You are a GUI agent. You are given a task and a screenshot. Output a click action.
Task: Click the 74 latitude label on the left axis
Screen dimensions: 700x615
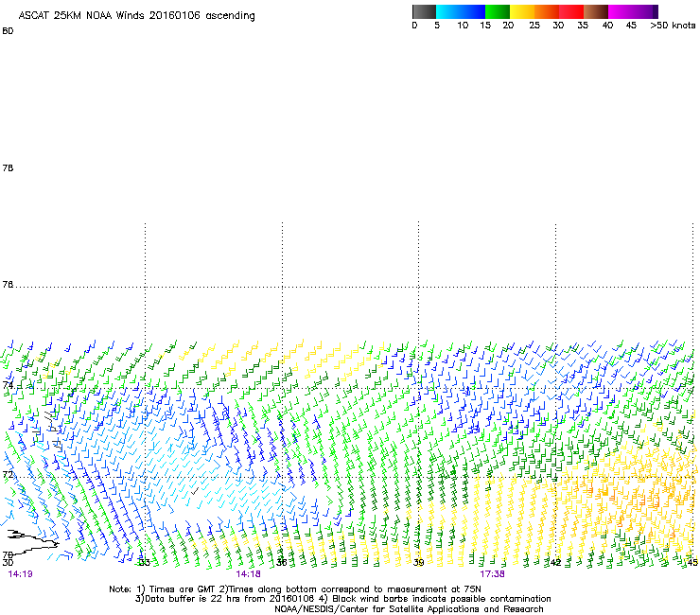tap(8, 384)
